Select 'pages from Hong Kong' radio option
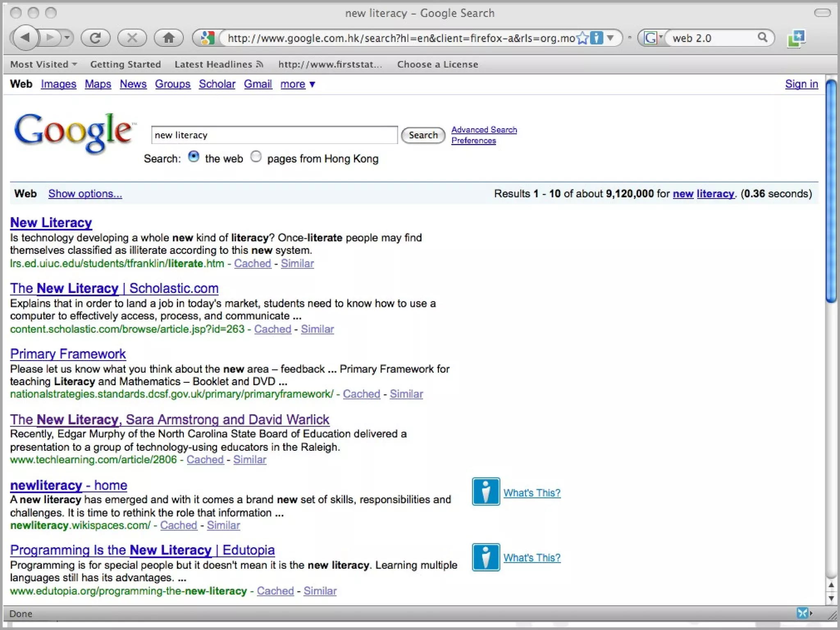This screenshot has width=840, height=630. pyautogui.click(x=256, y=157)
